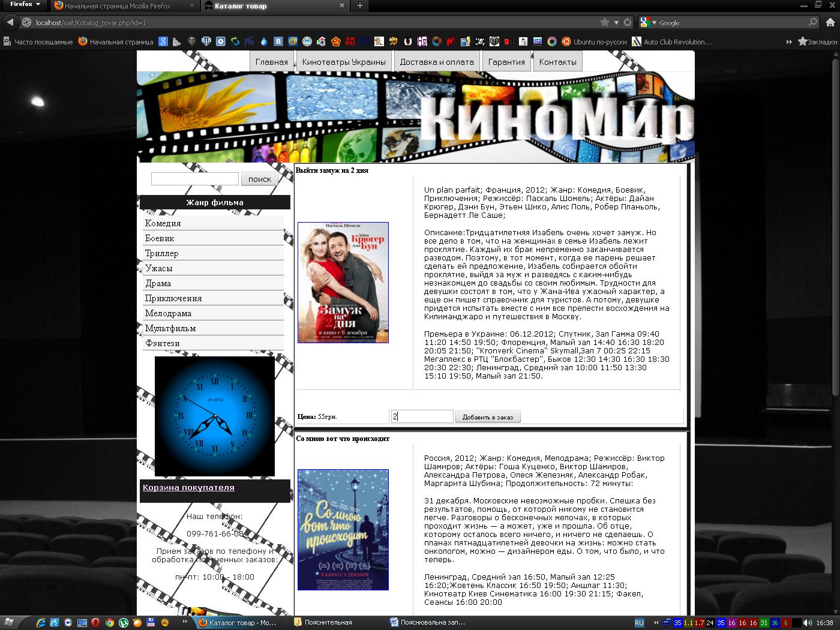
Task: Open the Firefox home page icon
Action: click(830, 22)
